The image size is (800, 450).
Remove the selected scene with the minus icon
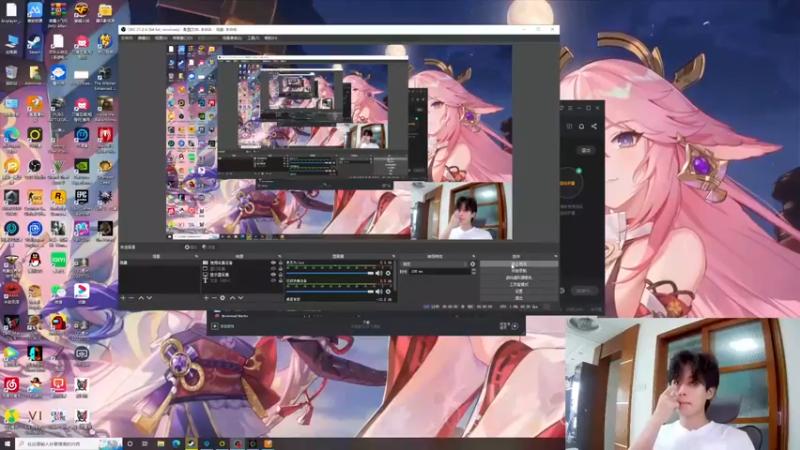point(131,297)
